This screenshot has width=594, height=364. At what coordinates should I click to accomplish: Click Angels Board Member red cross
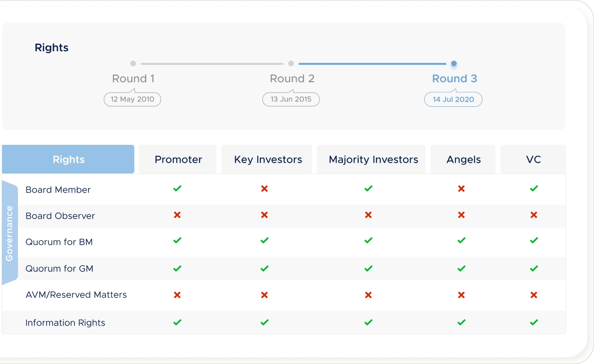[x=461, y=188]
